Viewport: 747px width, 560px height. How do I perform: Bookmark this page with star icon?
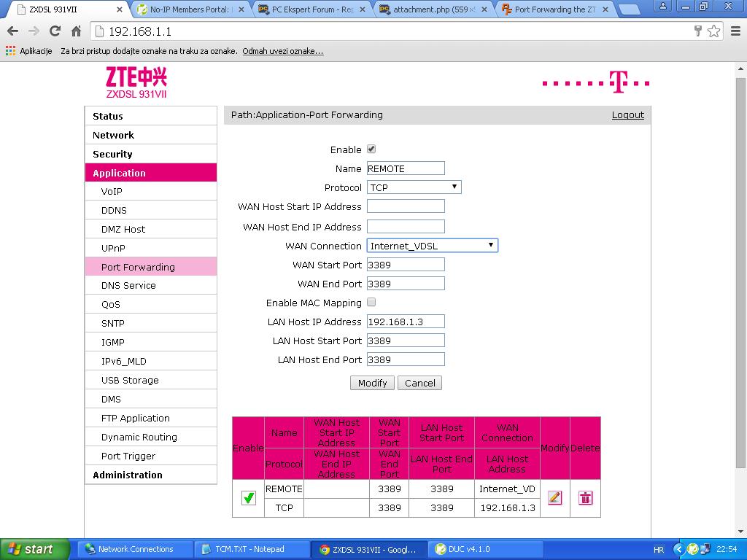coord(714,31)
